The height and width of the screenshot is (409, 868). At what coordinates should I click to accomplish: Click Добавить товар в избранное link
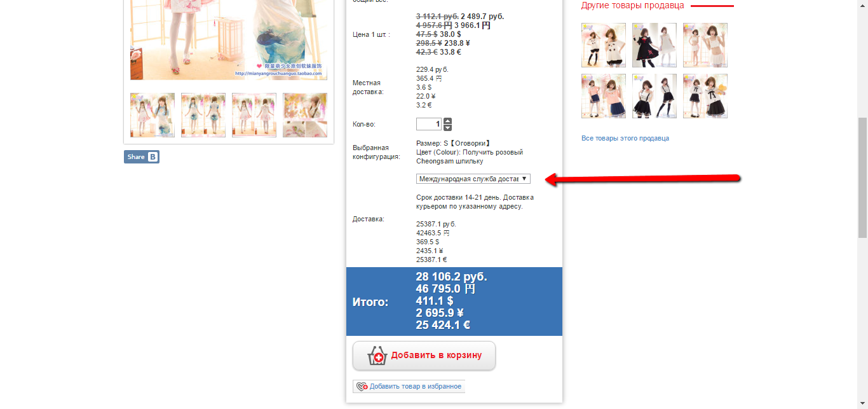416,386
